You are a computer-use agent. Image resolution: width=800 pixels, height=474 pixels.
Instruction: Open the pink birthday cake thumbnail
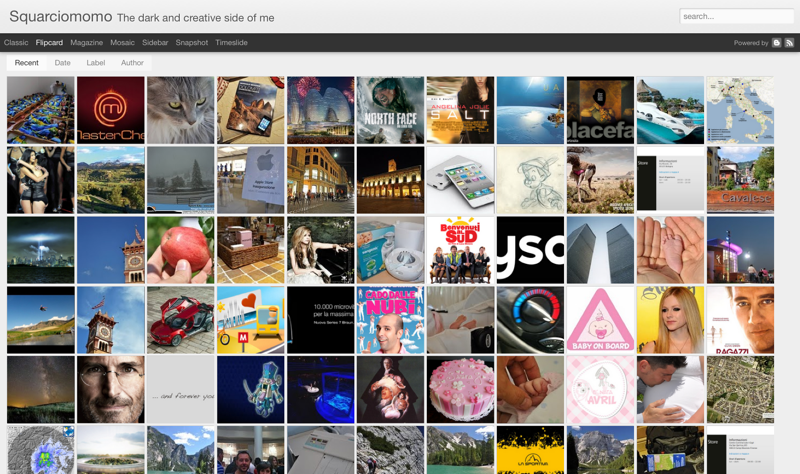[x=460, y=390]
